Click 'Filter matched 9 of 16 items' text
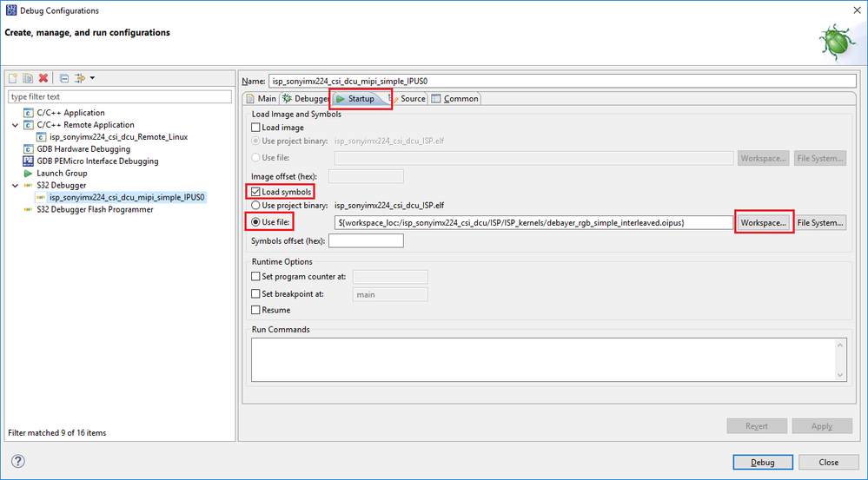Viewport: 868px width, 480px height. click(57, 433)
